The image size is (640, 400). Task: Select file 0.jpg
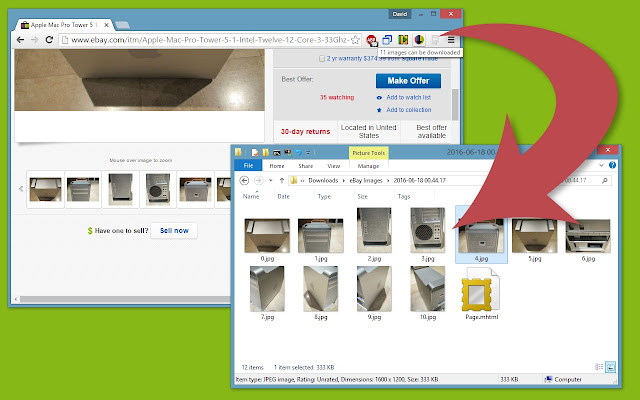point(267,240)
